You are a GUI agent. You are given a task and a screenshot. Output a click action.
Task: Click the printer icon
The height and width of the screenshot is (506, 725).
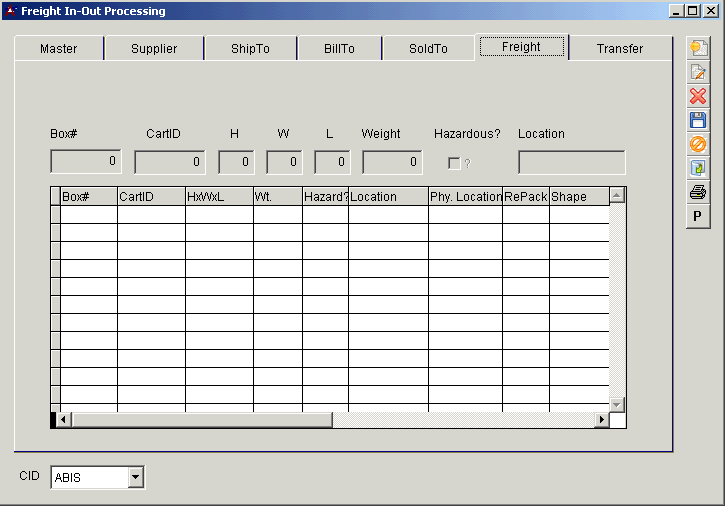coord(698,192)
